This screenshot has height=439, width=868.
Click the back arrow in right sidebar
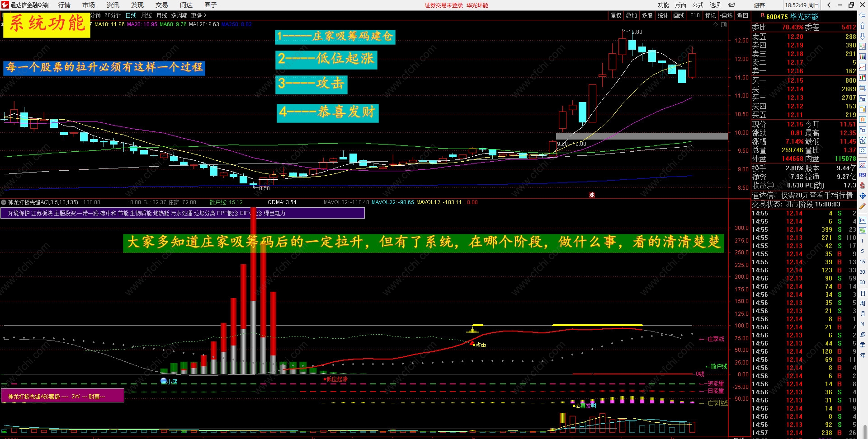click(x=863, y=15)
